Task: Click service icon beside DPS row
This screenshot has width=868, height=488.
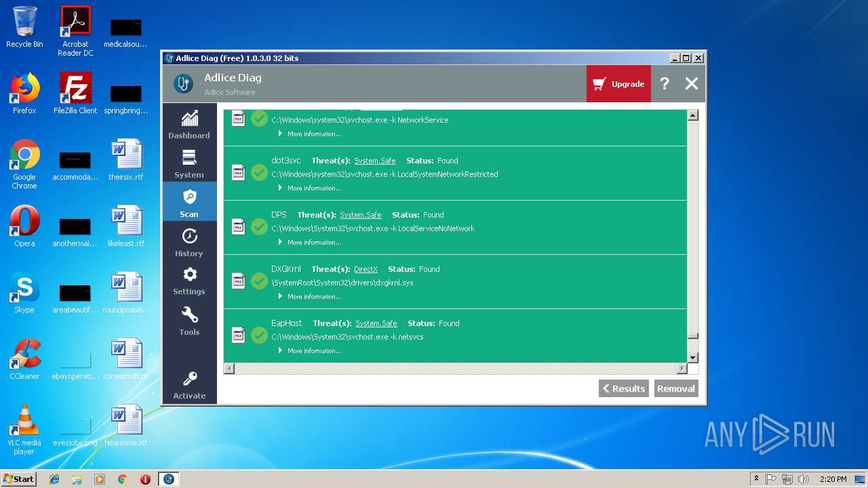Action: pyautogui.click(x=238, y=227)
